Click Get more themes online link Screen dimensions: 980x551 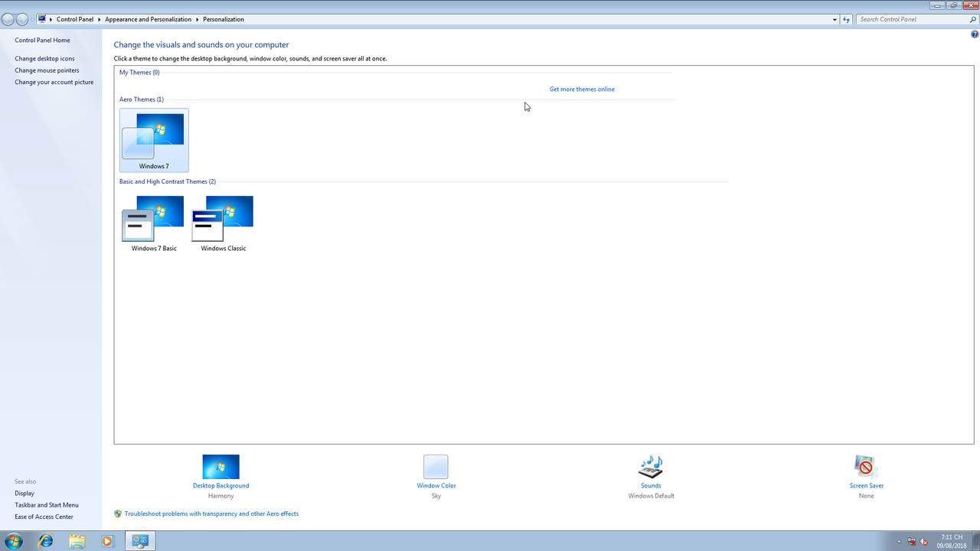pyautogui.click(x=582, y=90)
